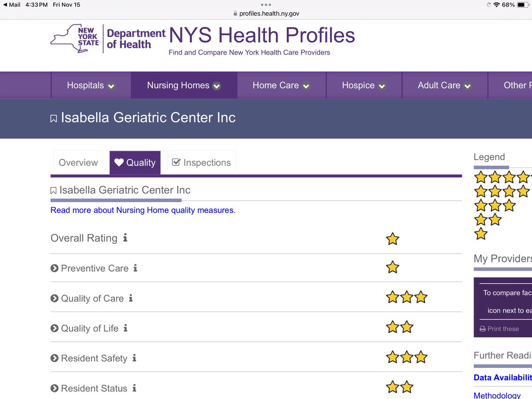
Task: Tap the three-dot multitasking control in the status bar
Action: pos(266,4)
